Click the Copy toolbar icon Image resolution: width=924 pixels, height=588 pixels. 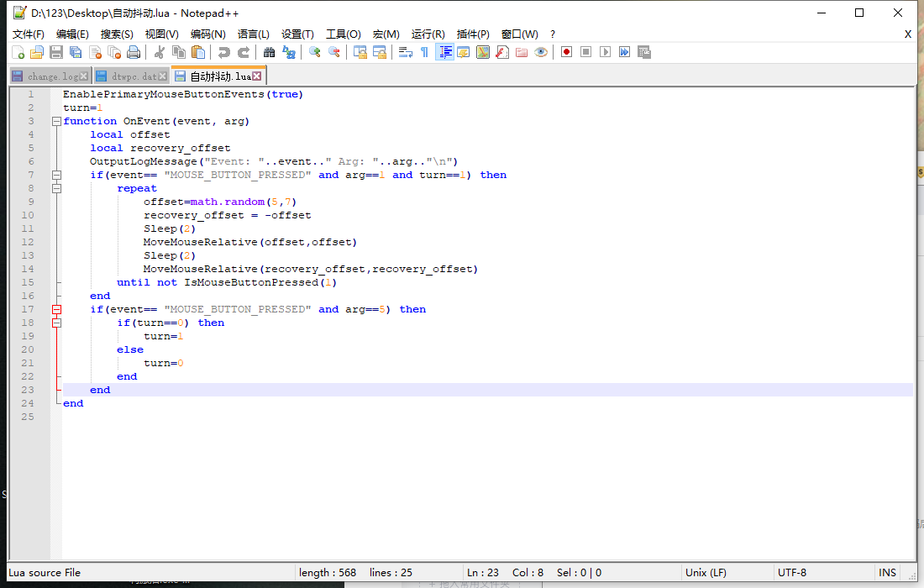(x=179, y=52)
